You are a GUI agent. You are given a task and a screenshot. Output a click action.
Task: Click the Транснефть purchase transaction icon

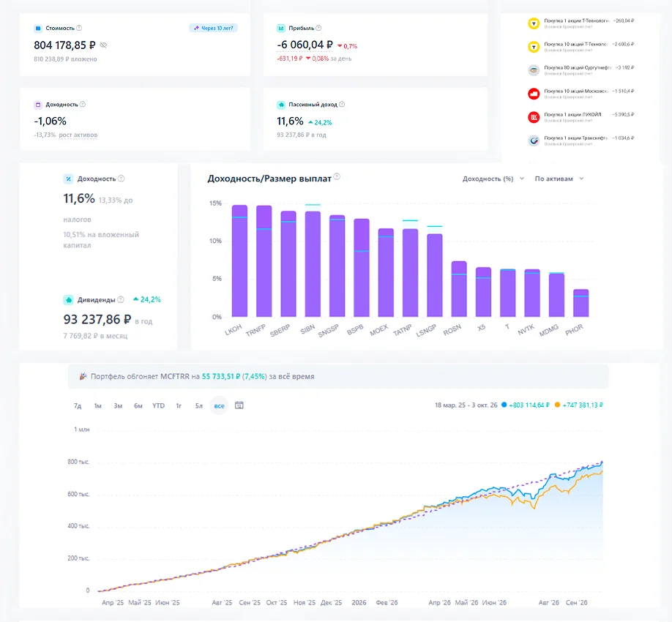[534, 140]
